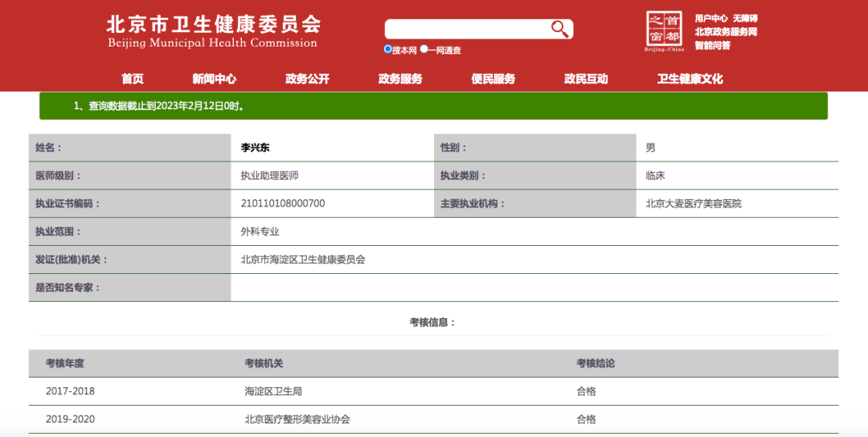Click the magnifying glass search icon
This screenshot has height=437, width=868.
559,29
